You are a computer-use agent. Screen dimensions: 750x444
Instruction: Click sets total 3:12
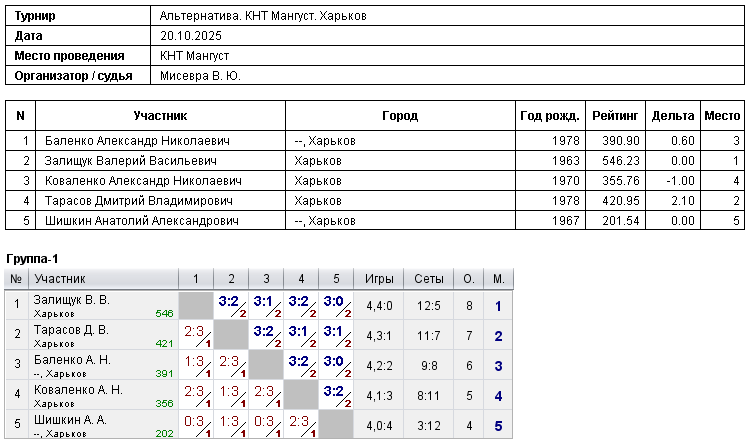[x=429, y=426]
